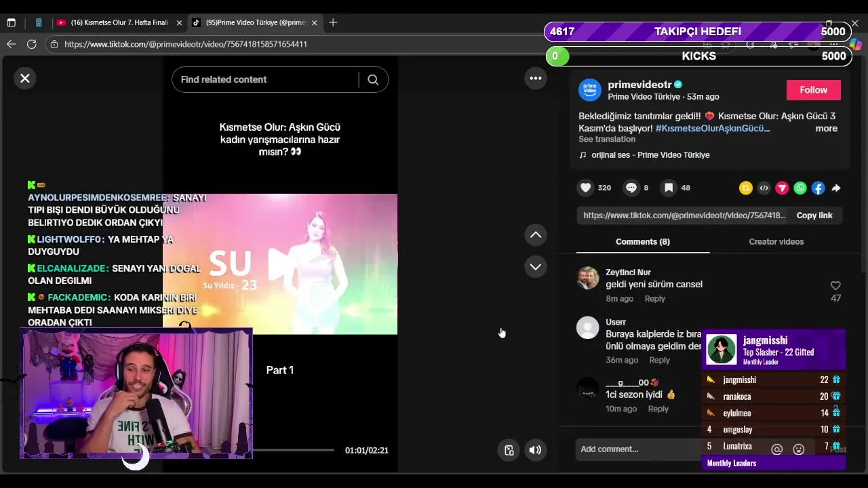Image resolution: width=868 pixels, height=488 pixels.
Task: Seek on the video progress bar
Action: click(295, 450)
